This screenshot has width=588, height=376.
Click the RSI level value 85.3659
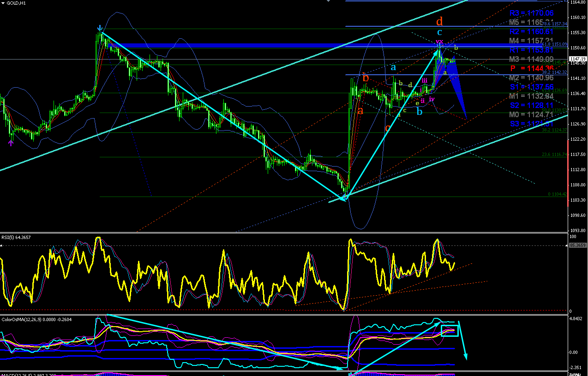pos(578,245)
